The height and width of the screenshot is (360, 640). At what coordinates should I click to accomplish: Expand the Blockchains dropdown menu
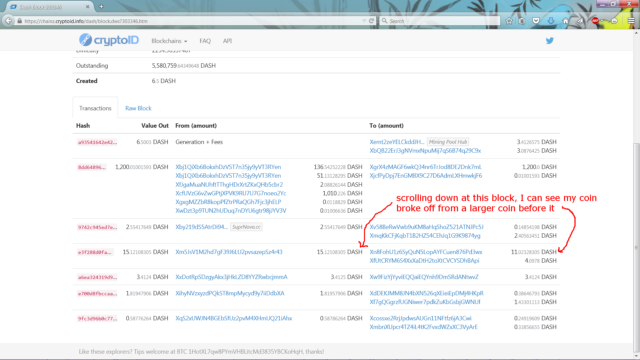[169, 41]
